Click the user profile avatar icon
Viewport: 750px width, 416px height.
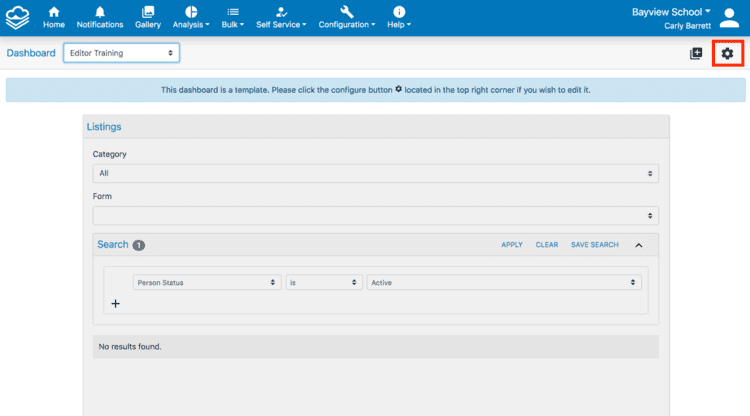point(729,18)
